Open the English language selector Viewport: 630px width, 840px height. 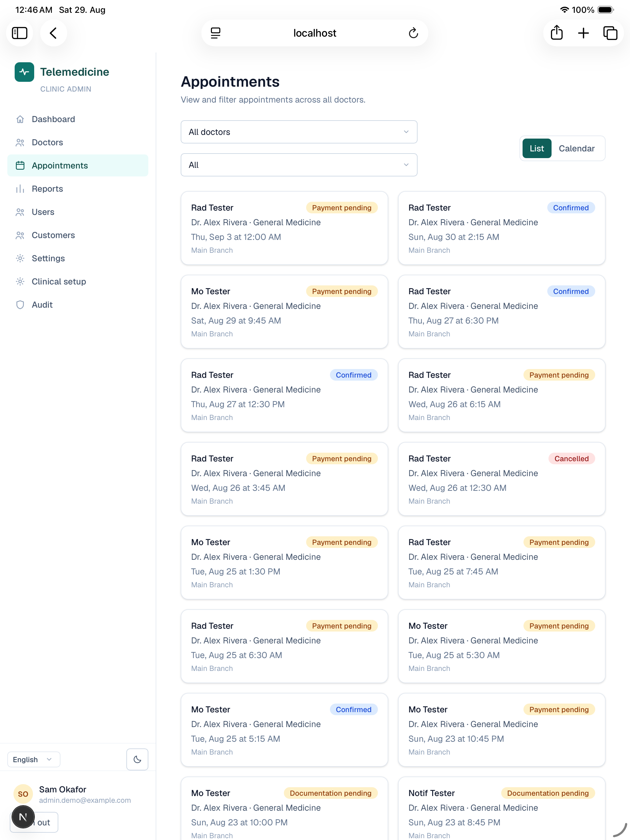(x=34, y=759)
